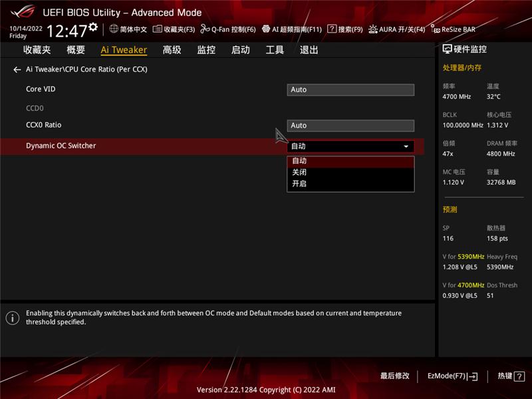Image resolution: width=532 pixels, height=399 pixels.
Task: Click the 搜索(F9) label
Action: [350, 29]
